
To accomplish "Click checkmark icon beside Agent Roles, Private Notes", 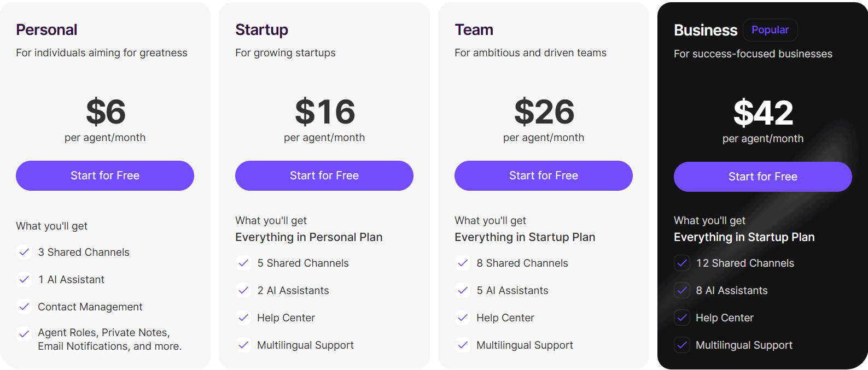I will tap(24, 333).
